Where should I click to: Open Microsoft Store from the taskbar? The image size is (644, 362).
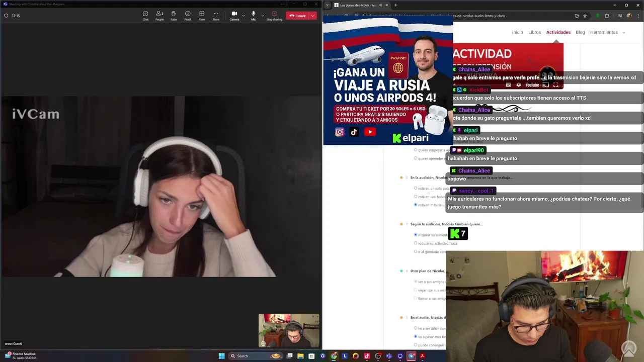point(311,356)
